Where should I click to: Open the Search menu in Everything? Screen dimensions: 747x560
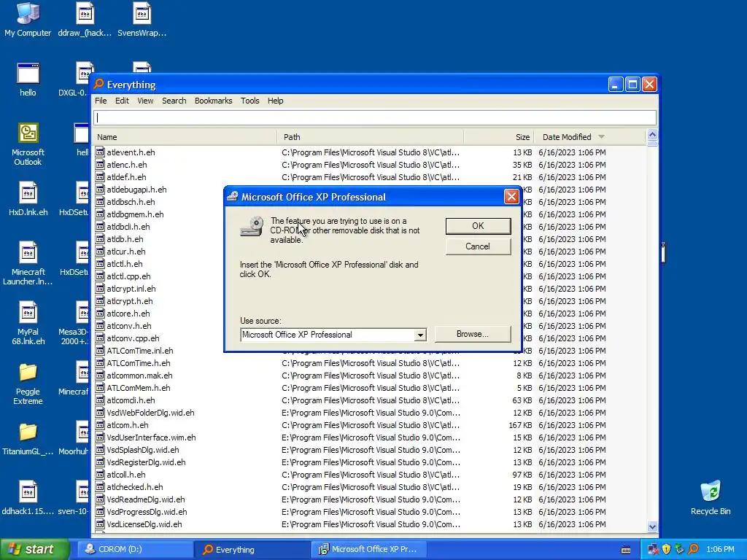click(174, 101)
